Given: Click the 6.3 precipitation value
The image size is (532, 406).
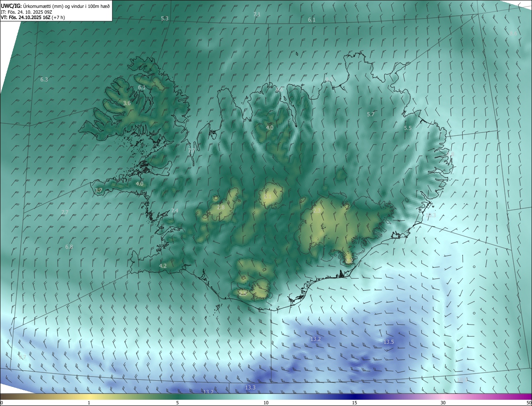Looking at the screenshot, I should [x=44, y=79].
